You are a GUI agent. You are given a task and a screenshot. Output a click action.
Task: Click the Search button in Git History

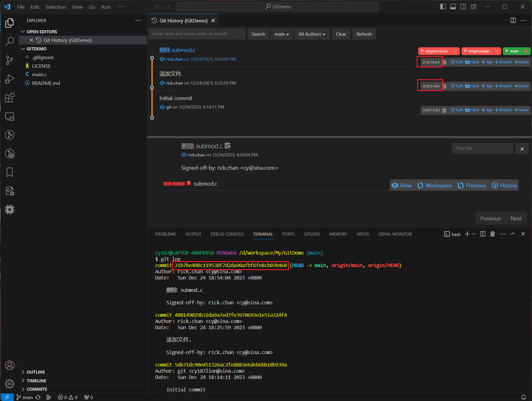[x=258, y=34]
